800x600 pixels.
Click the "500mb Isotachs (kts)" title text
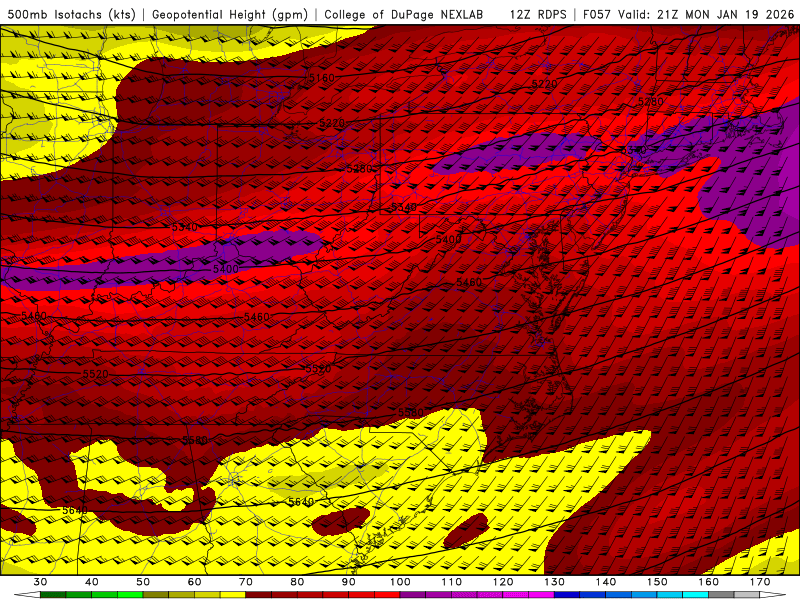[71, 15]
